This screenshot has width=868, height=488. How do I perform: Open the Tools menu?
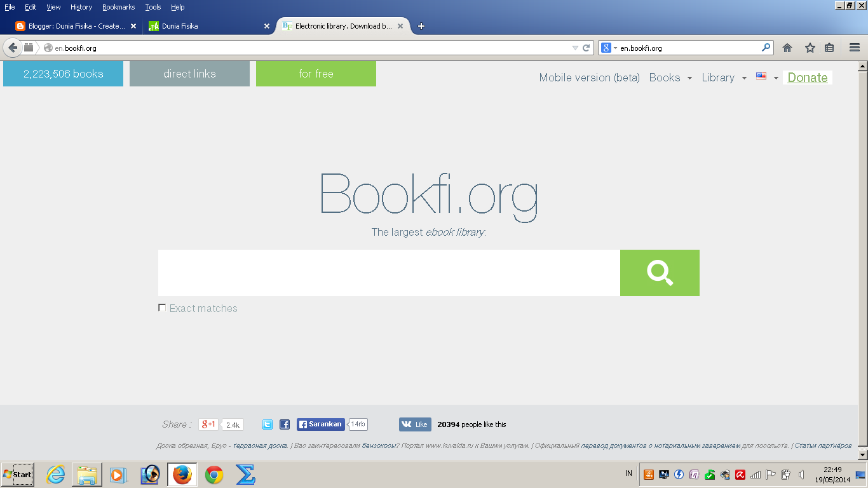coord(153,7)
